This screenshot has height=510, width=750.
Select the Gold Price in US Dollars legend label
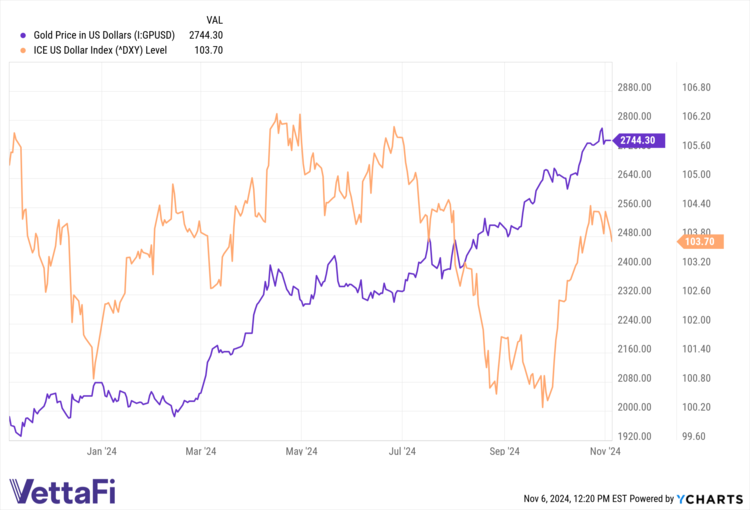click(97, 36)
